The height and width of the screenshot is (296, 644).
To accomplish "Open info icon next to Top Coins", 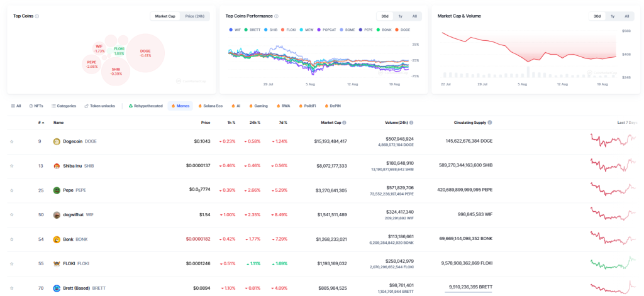I will click(37, 16).
